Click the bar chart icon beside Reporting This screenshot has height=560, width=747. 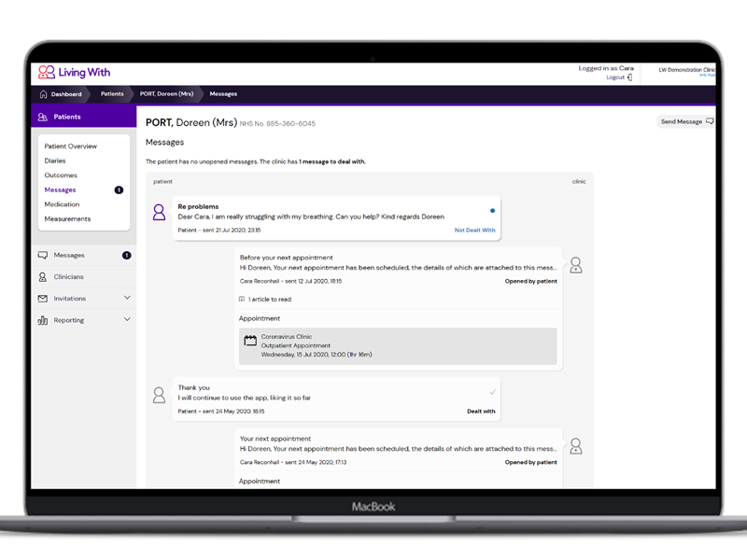click(x=43, y=320)
